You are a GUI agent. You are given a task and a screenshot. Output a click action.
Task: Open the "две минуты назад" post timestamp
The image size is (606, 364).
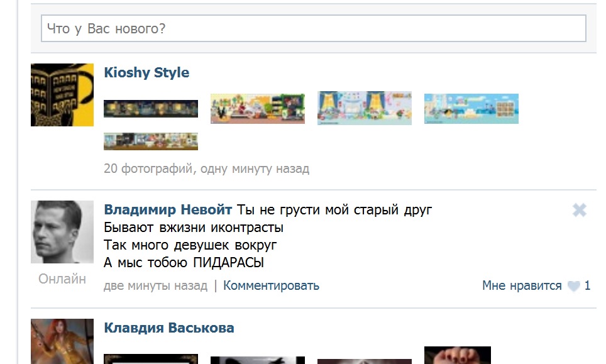[155, 286]
